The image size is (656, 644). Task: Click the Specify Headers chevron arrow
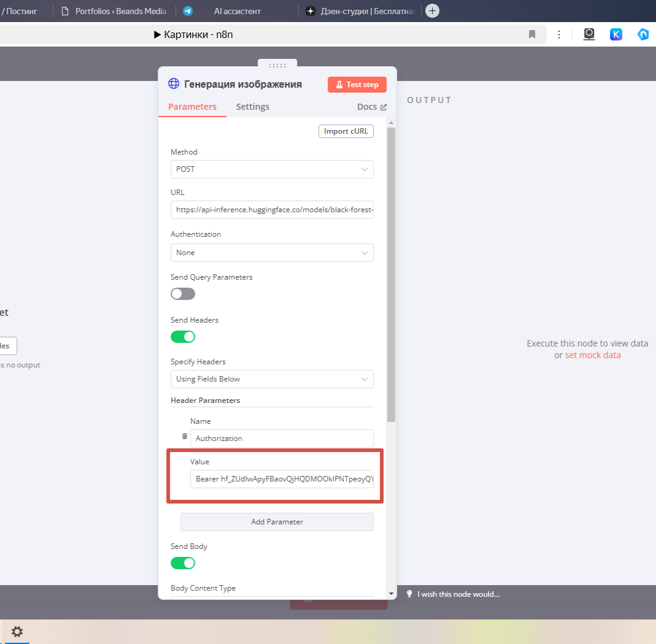tap(365, 379)
